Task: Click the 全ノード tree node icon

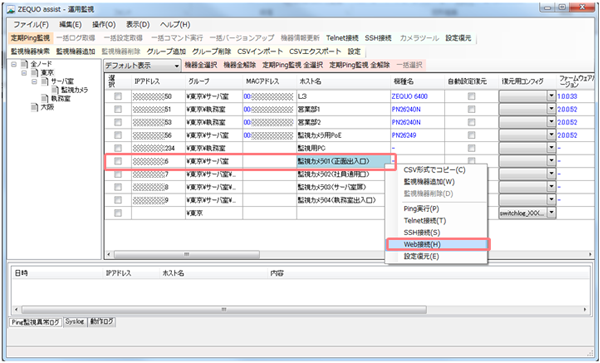Action: tap(24, 64)
